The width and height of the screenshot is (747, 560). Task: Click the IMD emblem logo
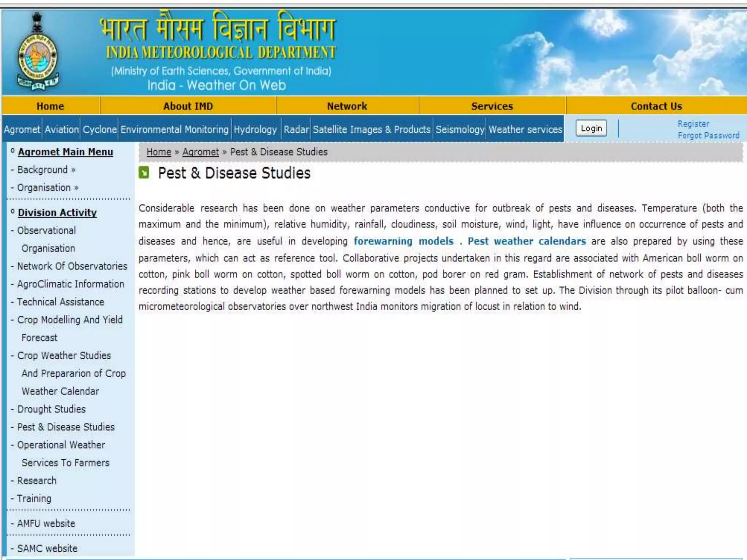pos(38,52)
